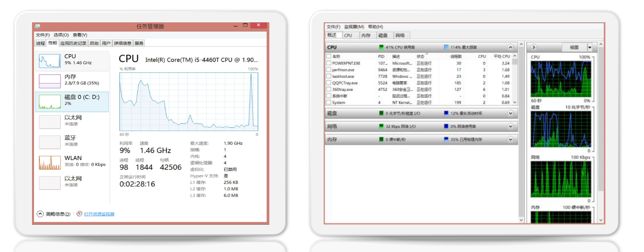Check the 系统中断 row checkbox
Image resolution: width=644 pixels, height=252 pixels.
329,96
